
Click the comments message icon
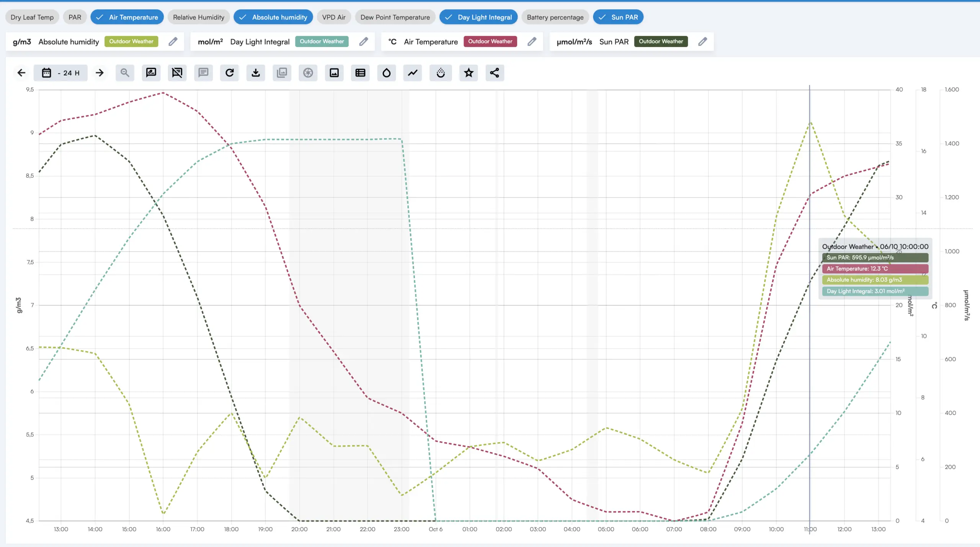point(203,73)
